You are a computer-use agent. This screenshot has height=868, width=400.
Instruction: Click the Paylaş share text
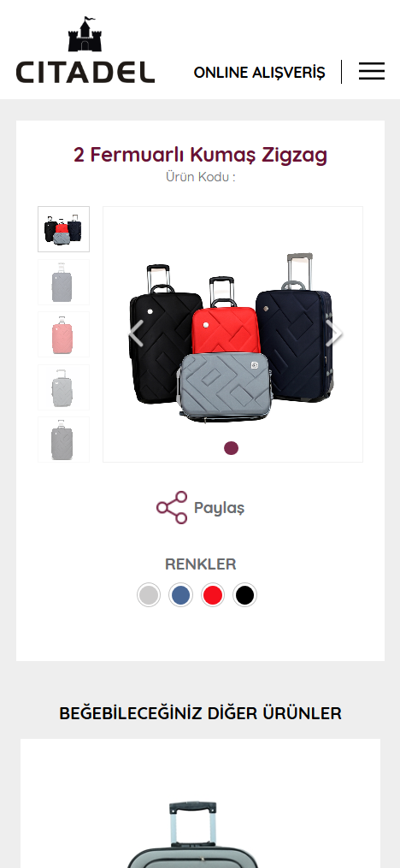click(x=219, y=508)
